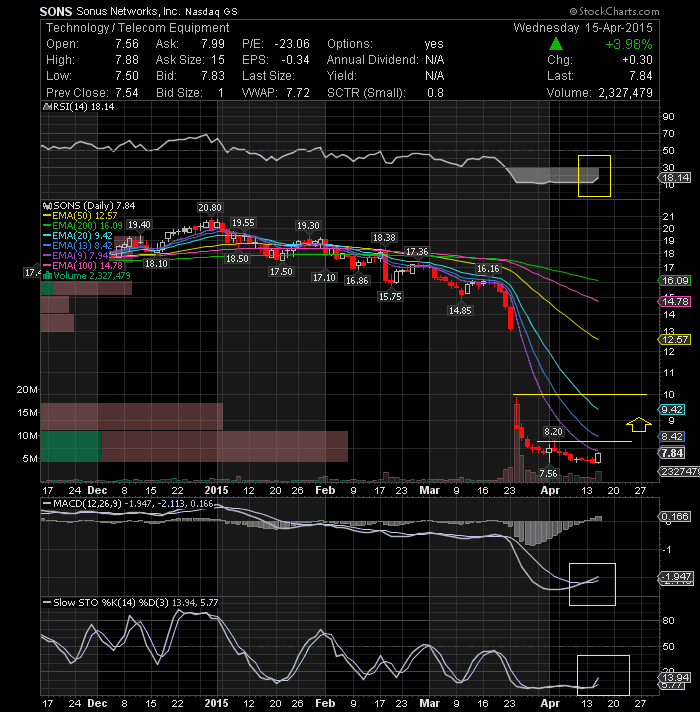Image resolution: width=700 pixels, height=712 pixels.
Task: Click the 0.166 MACD histogram tag
Action: coord(675,517)
